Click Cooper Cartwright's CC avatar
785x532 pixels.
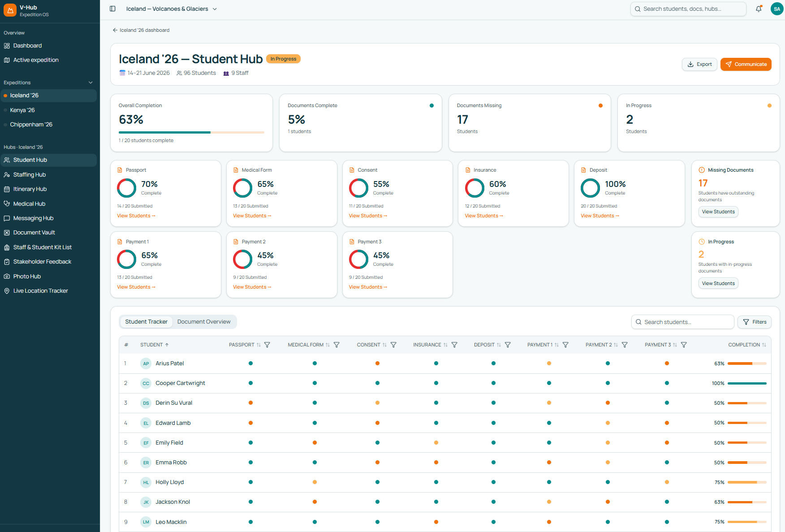[x=146, y=383]
